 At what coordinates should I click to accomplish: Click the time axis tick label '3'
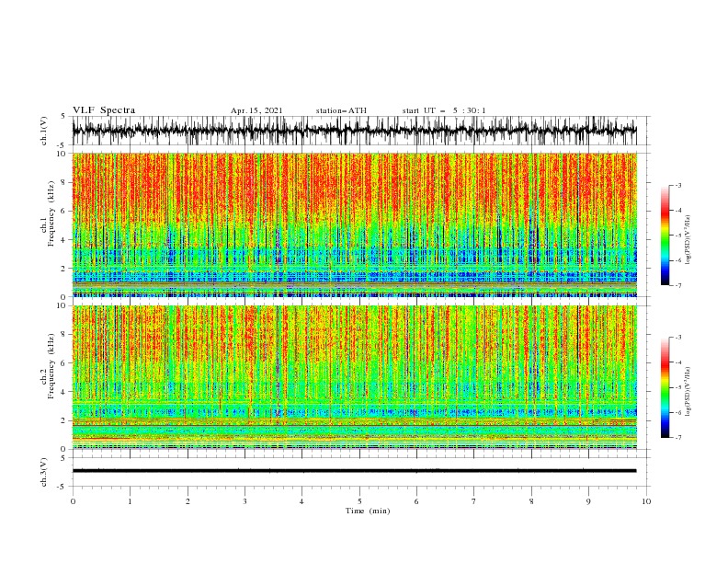click(x=245, y=501)
